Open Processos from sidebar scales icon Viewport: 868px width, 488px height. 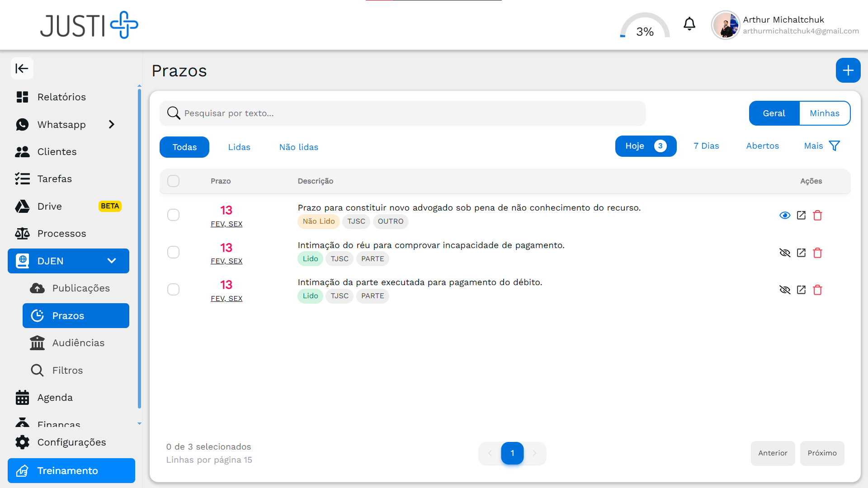(22, 234)
